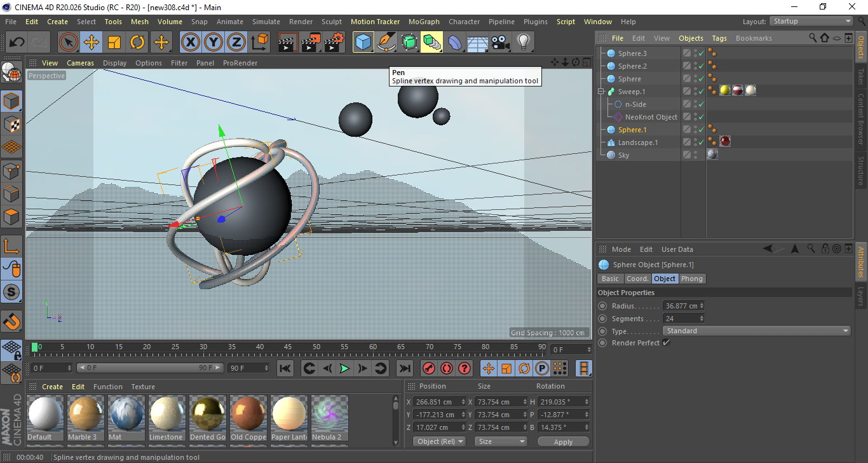This screenshot has height=463, width=868.
Task: Add a Light object
Action: click(523, 43)
